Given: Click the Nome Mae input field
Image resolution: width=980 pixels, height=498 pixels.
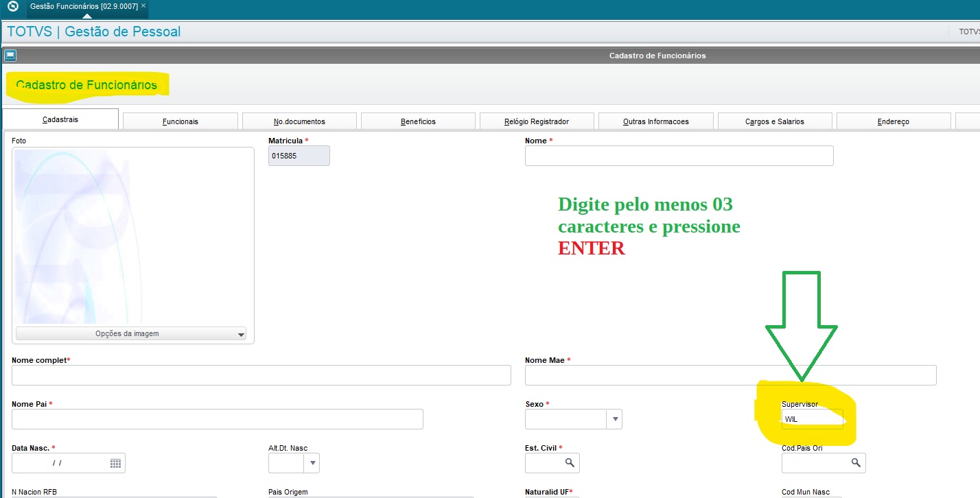Looking at the screenshot, I should click(730, 375).
